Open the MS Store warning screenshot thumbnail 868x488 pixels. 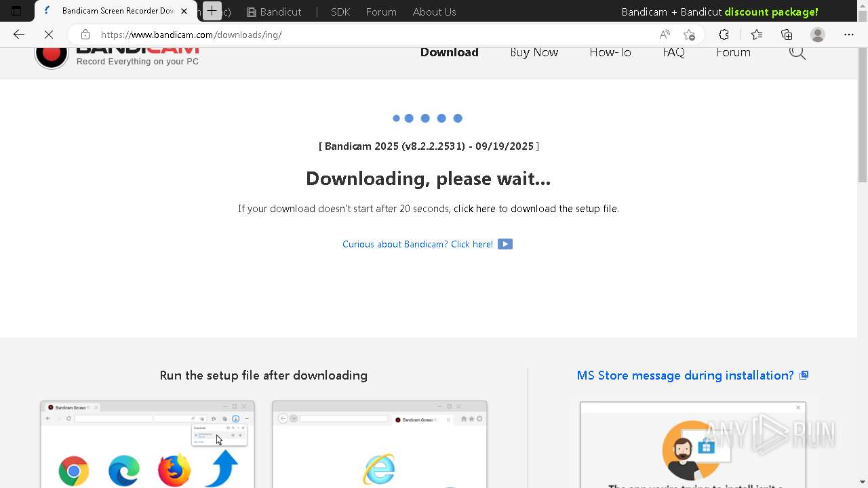[693, 445]
